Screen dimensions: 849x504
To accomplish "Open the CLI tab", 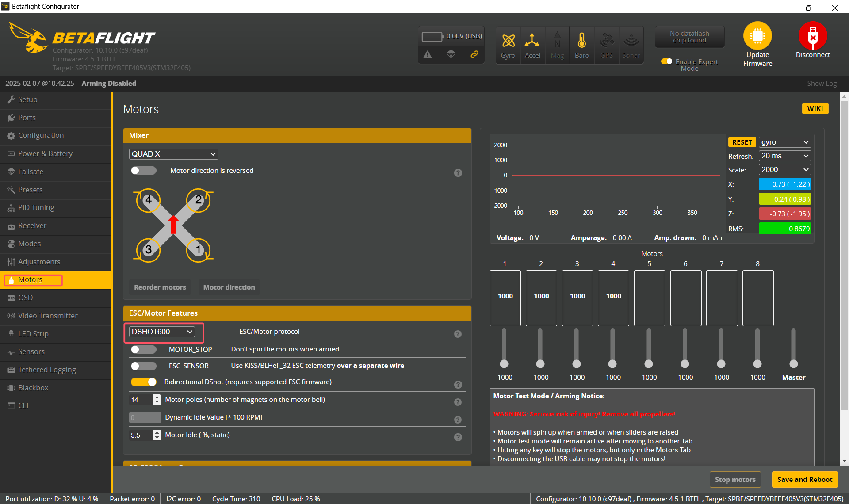I will 55,405.
